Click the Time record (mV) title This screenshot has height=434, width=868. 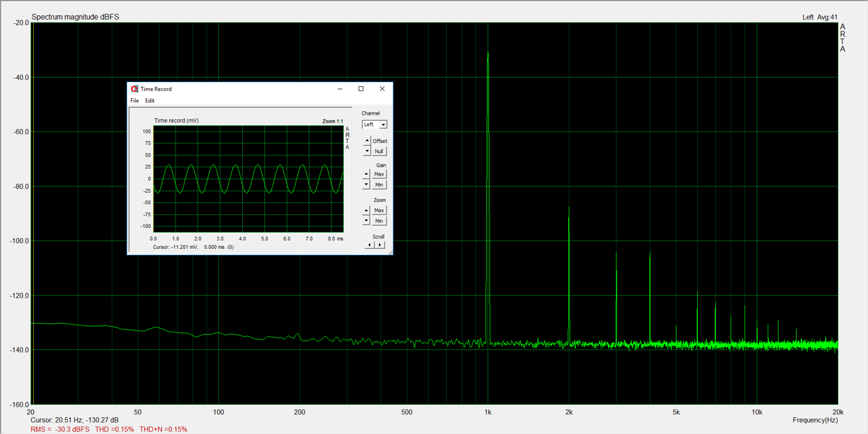point(176,121)
